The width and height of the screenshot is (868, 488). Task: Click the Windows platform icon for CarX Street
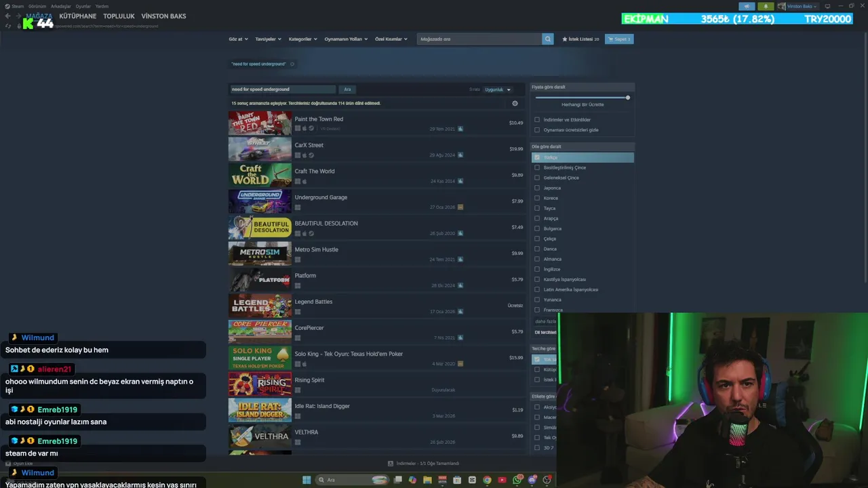[x=297, y=155]
